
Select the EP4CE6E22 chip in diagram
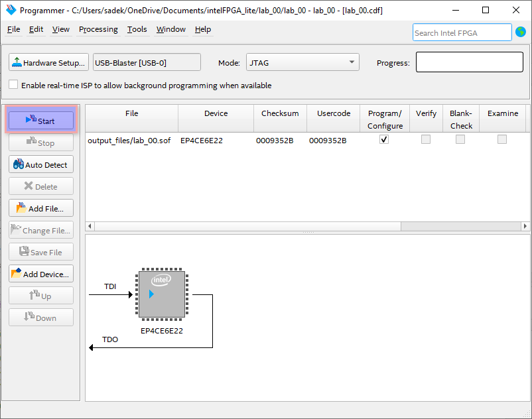coord(161,294)
